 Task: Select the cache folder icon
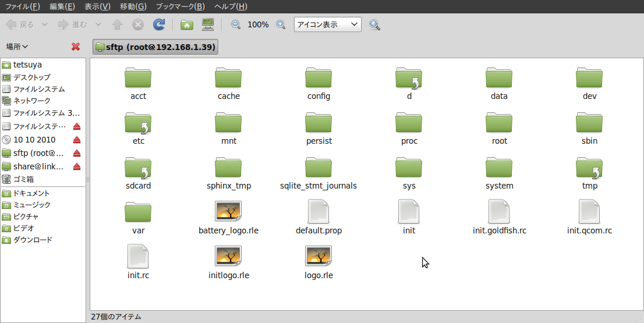coord(228,77)
